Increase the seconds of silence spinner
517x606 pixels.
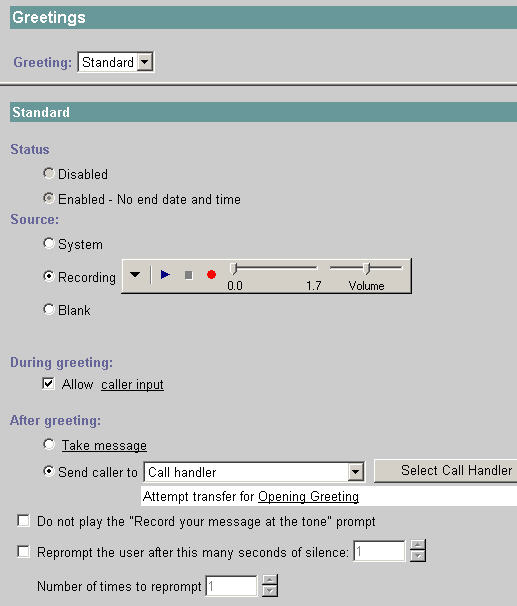point(418,545)
